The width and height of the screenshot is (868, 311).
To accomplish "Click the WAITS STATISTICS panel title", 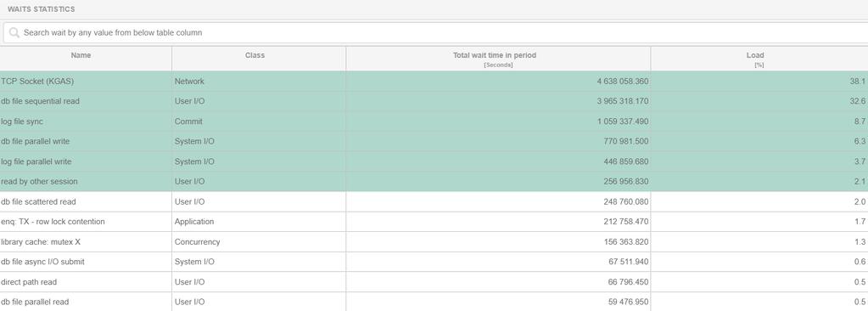I will point(41,9).
